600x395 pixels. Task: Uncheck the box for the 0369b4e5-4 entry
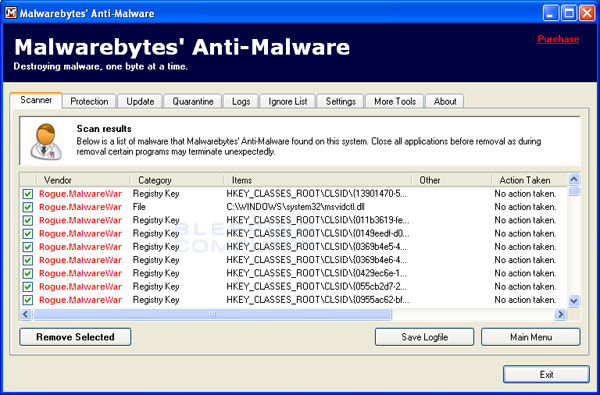click(28, 247)
